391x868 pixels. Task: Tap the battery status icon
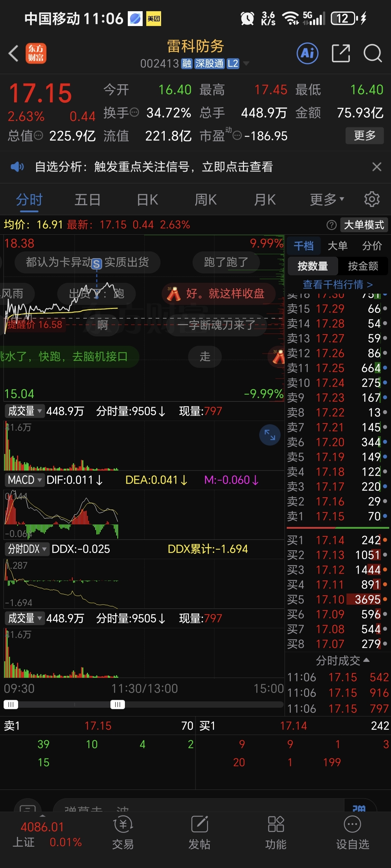coord(344,18)
